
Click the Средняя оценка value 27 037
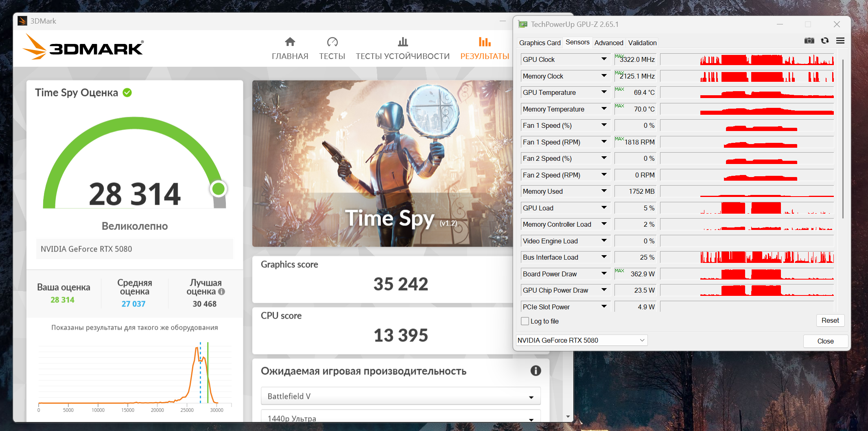click(133, 304)
